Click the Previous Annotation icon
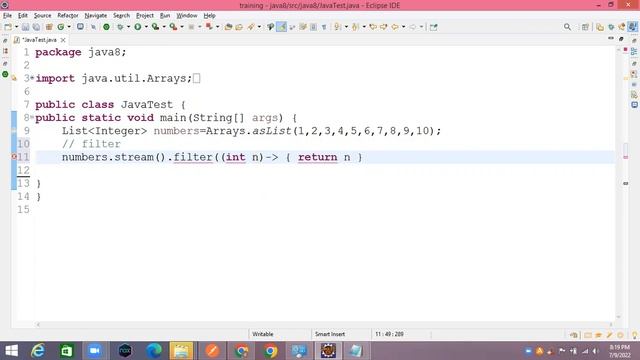Viewport: 640px width, 360px height. (x=355, y=27)
